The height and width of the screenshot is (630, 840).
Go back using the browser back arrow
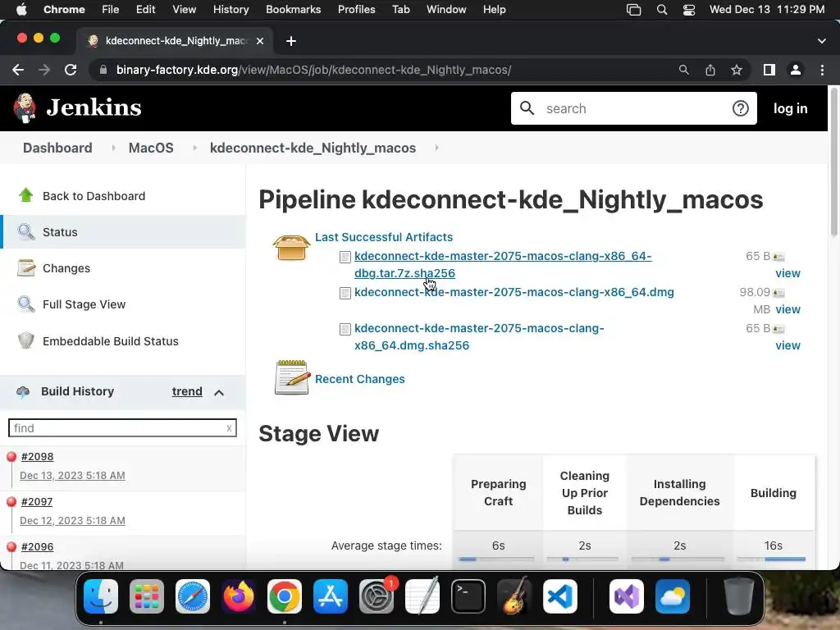coord(18,70)
